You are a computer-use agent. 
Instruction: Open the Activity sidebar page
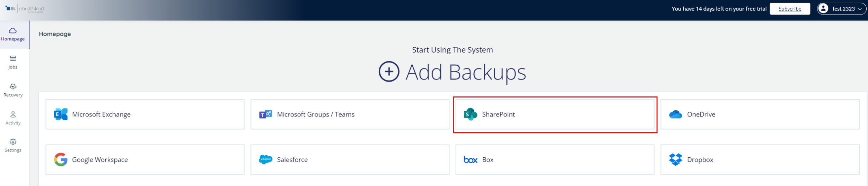click(x=13, y=118)
